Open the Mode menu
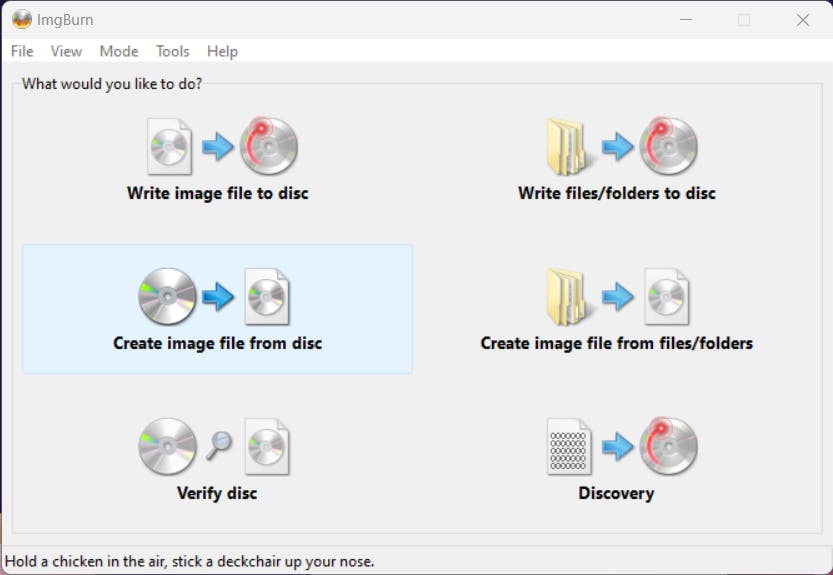The width and height of the screenshot is (833, 575). point(118,51)
